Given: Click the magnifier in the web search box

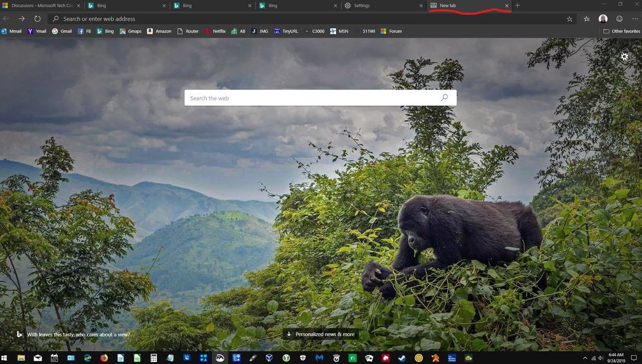Looking at the screenshot, I should [x=444, y=98].
